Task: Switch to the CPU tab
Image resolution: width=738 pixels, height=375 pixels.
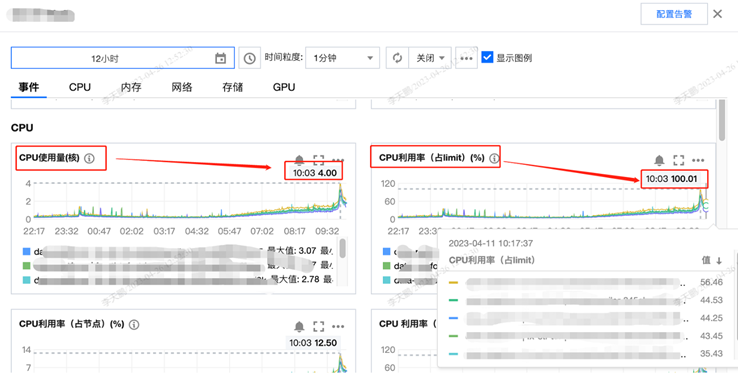Action: 80,87
